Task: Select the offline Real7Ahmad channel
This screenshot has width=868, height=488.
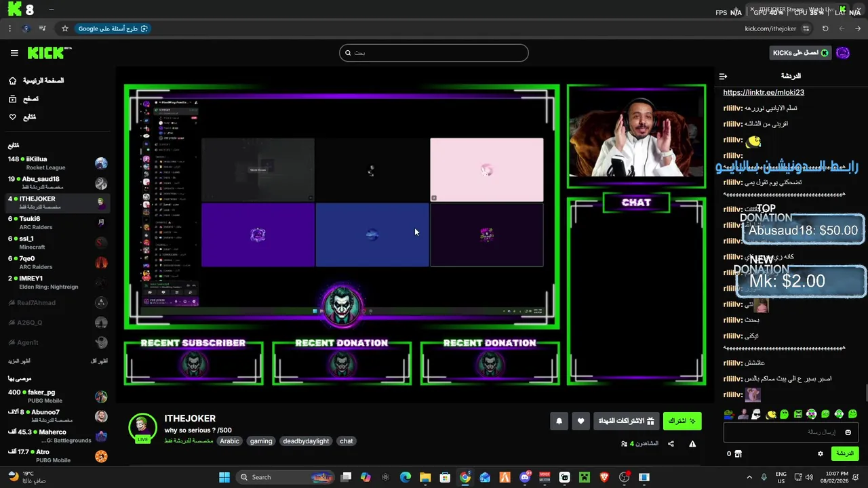Action: (58, 303)
